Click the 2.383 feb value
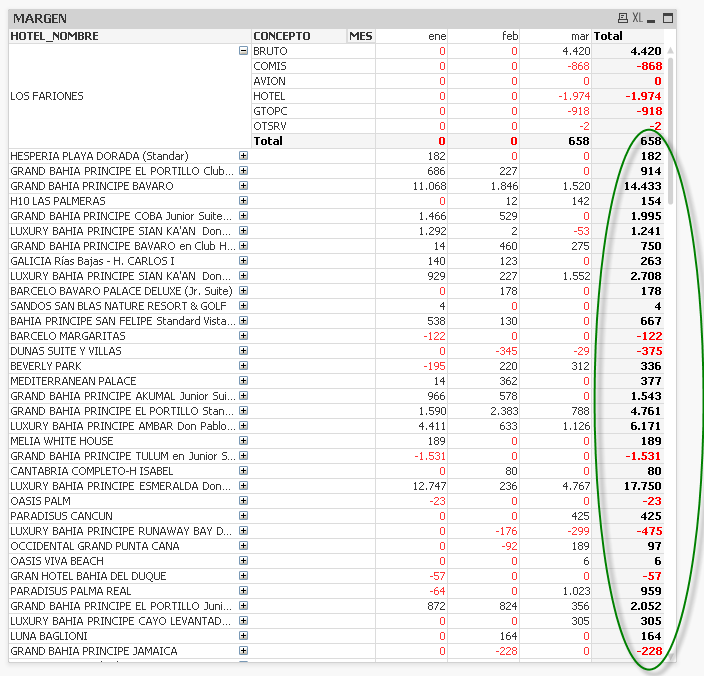The height and width of the screenshot is (676, 704). [x=504, y=411]
